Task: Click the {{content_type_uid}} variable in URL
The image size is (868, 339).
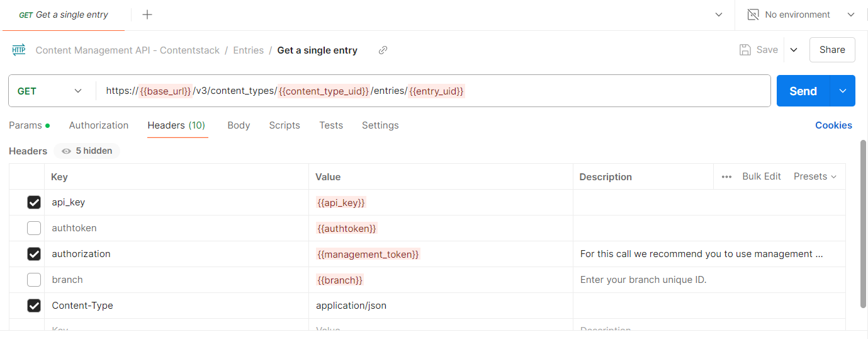Action: pyautogui.click(x=324, y=91)
